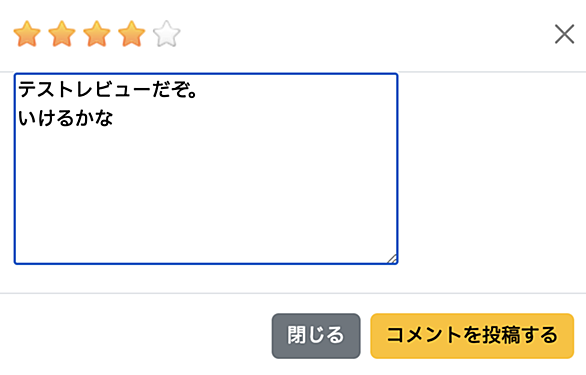This screenshot has height=375, width=586.
Task: Click the gray 閉じる button
Action: [x=316, y=336]
